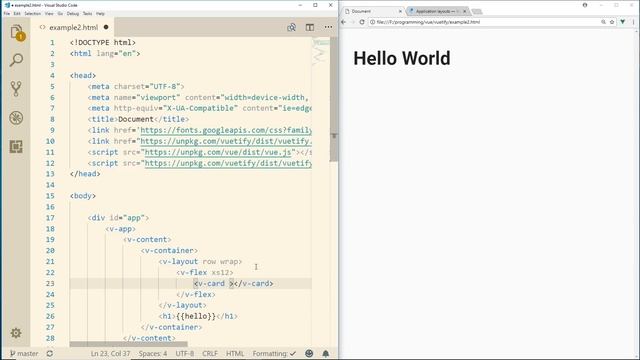Open the Manage gear in VS Code
The width and height of the screenshot is (640, 360).
click(x=16, y=333)
